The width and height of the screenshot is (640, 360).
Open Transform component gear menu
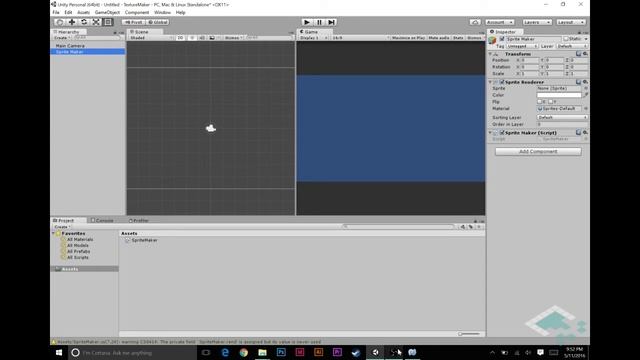[x=585, y=54]
